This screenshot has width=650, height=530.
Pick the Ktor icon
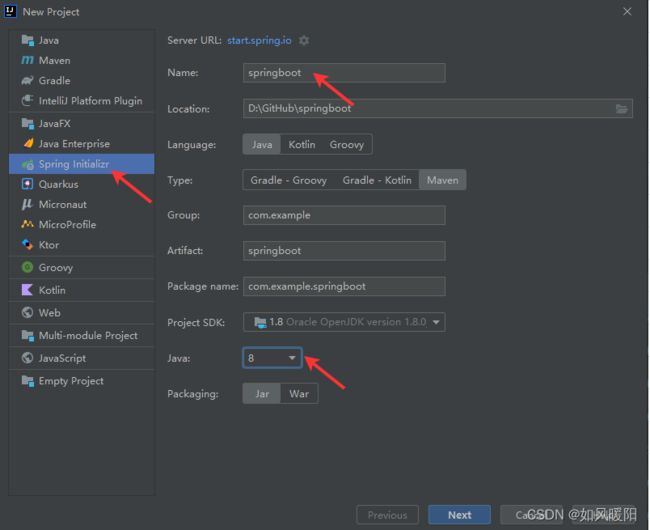[27, 244]
